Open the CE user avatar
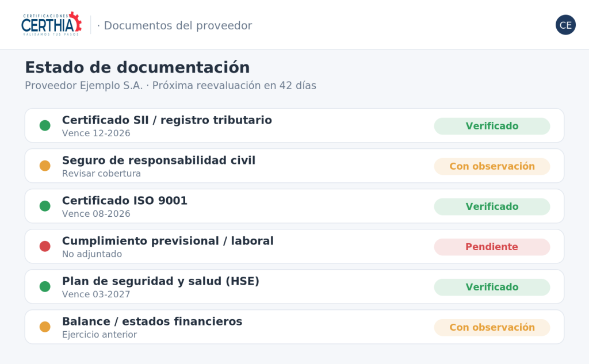Screen dimensions: 589x364 (x=565, y=25)
